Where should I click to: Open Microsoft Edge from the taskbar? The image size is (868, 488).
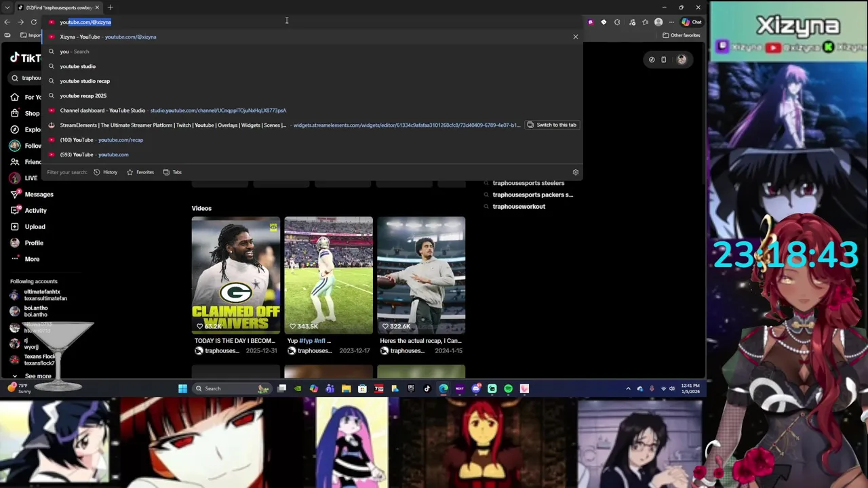[443, 388]
